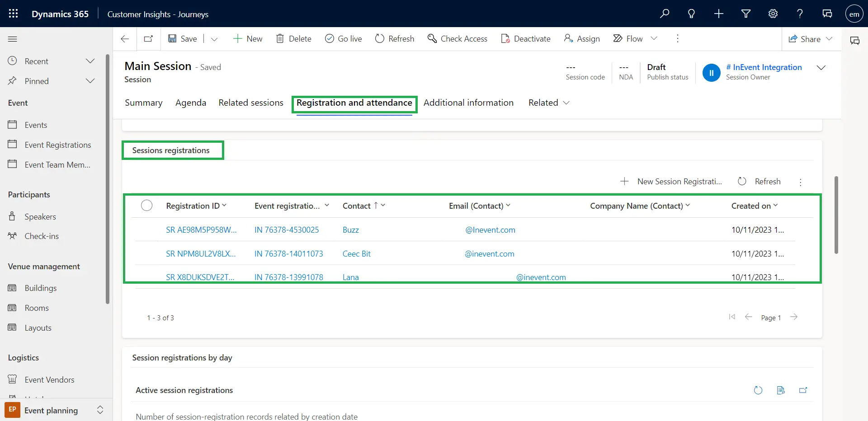Open the Dynamics 365 app launcher waffle

13,14
